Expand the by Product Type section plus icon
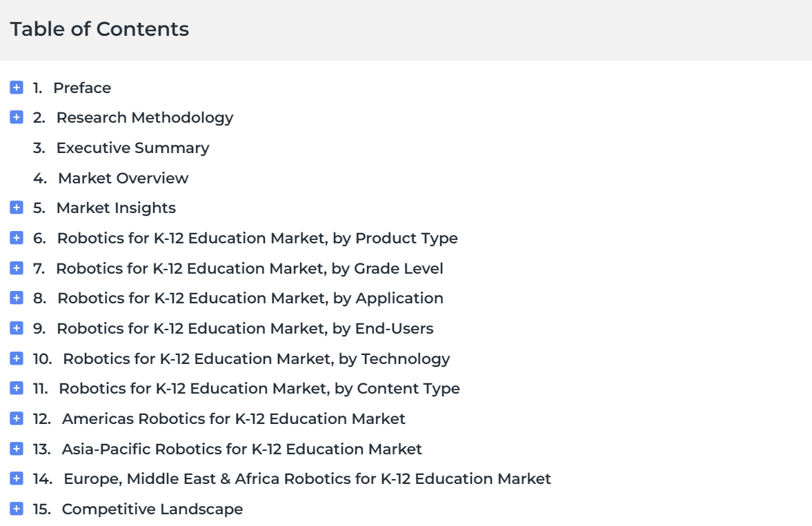The height and width of the screenshot is (526, 812). pos(17,238)
